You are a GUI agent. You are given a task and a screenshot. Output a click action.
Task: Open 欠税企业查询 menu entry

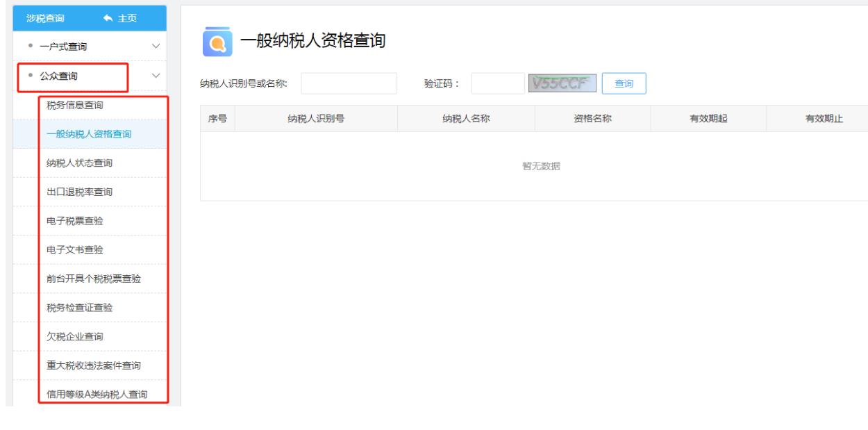click(x=74, y=336)
